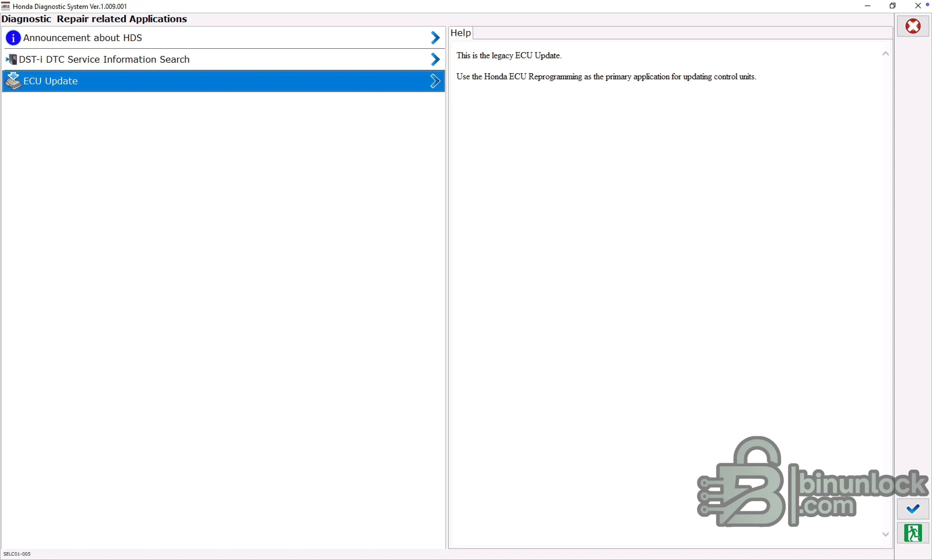Viewport: 932px width, 560px height.
Task: Click the red X cancel icon
Action: [x=913, y=26]
